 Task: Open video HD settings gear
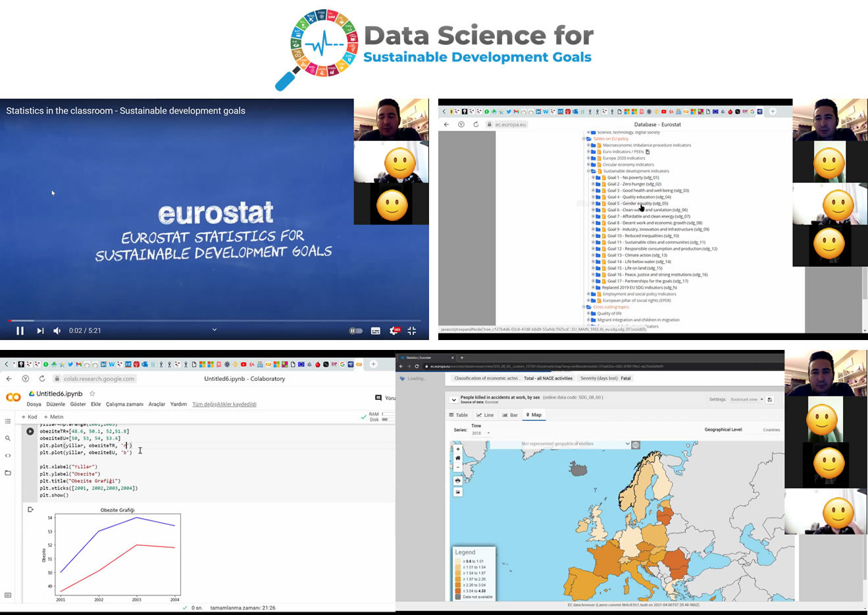click(x=394, y=330)
